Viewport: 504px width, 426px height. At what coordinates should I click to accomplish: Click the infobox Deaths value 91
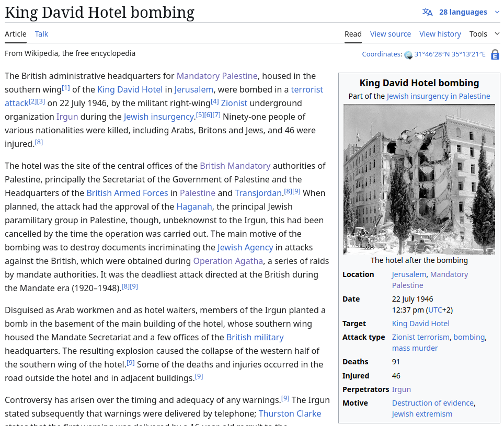click(x=396, y=362)
